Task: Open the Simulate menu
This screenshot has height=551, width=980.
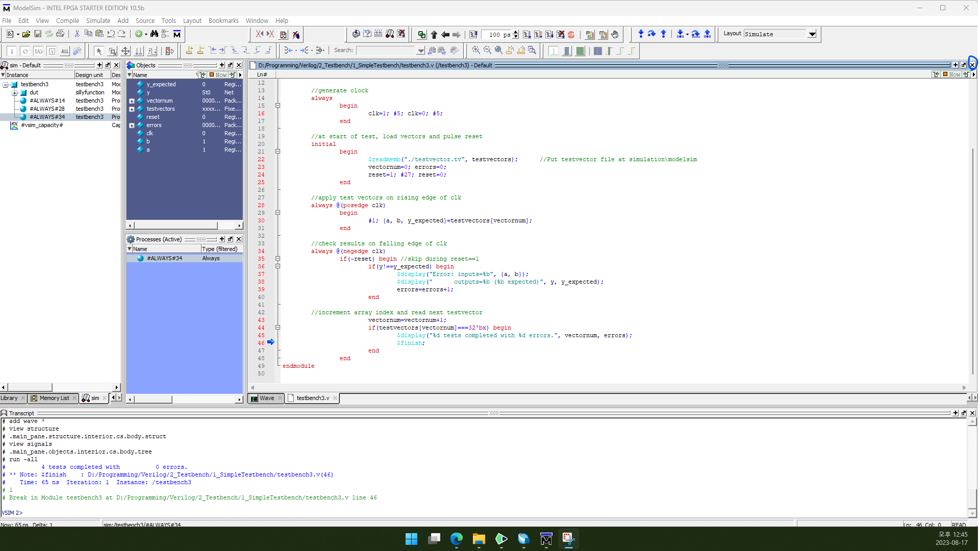Action: click(97, 20)
